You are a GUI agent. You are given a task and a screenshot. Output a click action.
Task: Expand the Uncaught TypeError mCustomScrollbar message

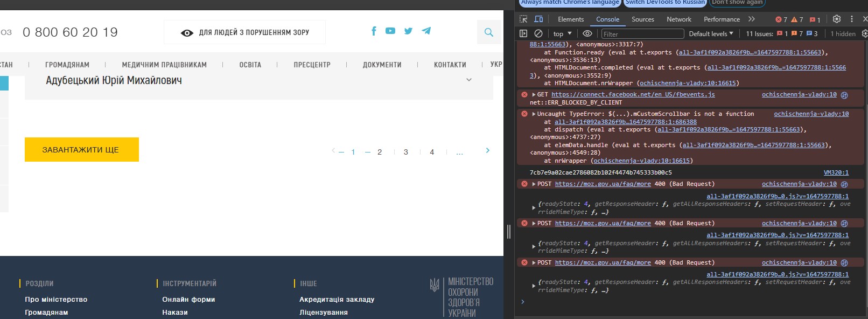point(534,114)
